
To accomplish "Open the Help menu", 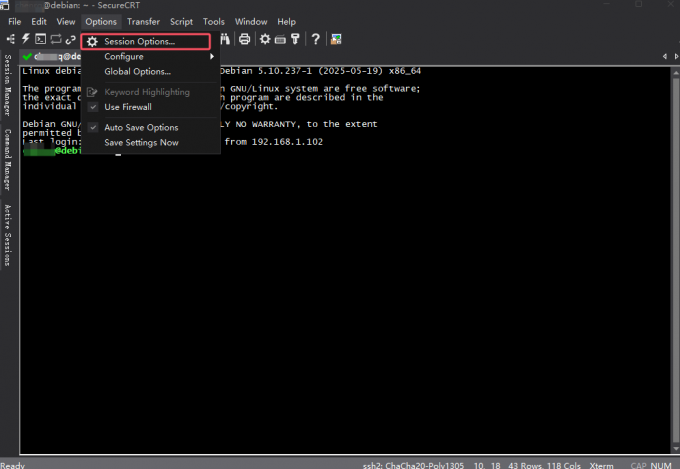I will (x=286, y=22).
